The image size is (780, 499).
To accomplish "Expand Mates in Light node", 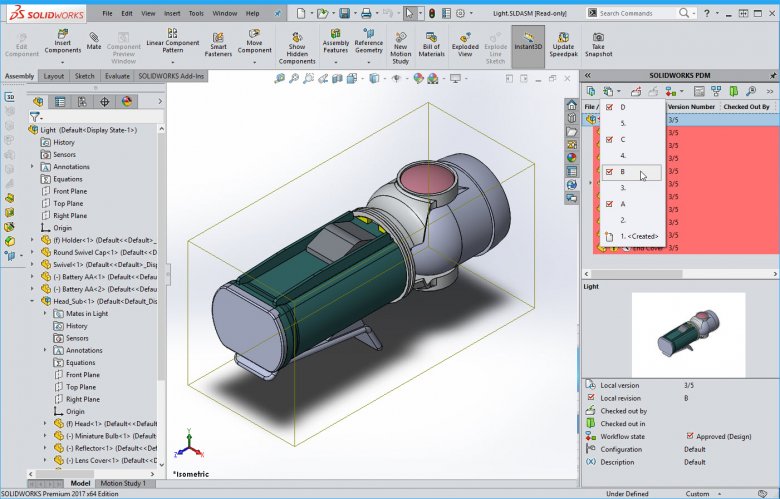I will coord(45,313).
